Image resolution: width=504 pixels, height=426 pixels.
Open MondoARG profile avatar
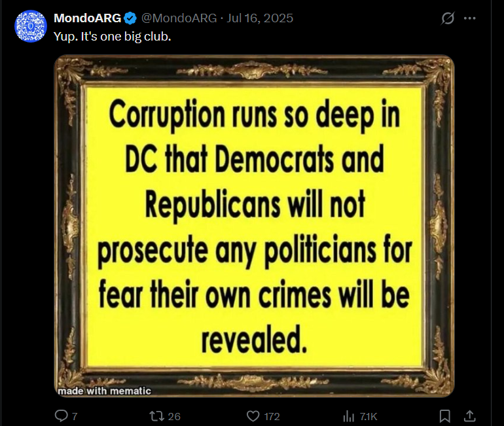coord(31,26)
